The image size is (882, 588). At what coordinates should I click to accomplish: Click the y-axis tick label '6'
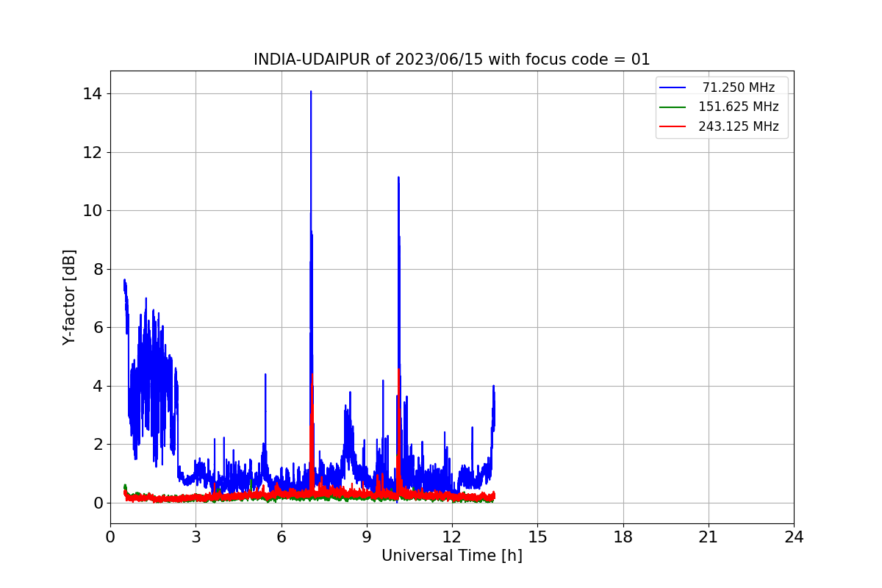(98, 328)
